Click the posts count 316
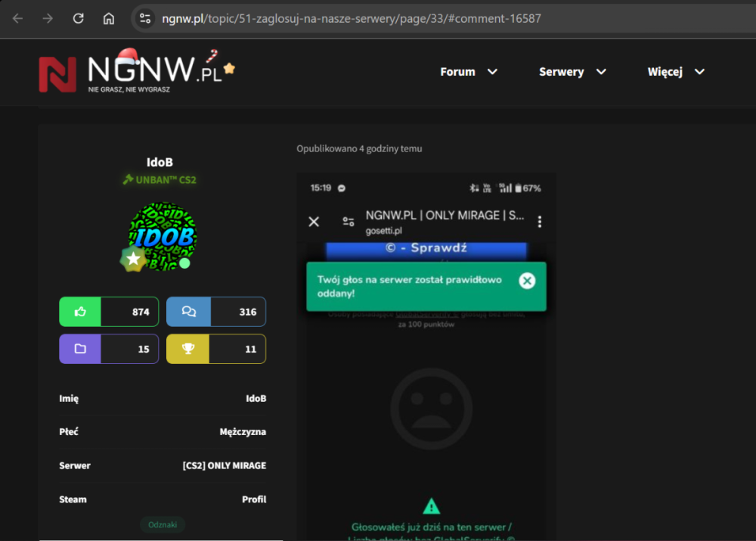This screenshot has width=756, height=541. click(x=248, y=312)
